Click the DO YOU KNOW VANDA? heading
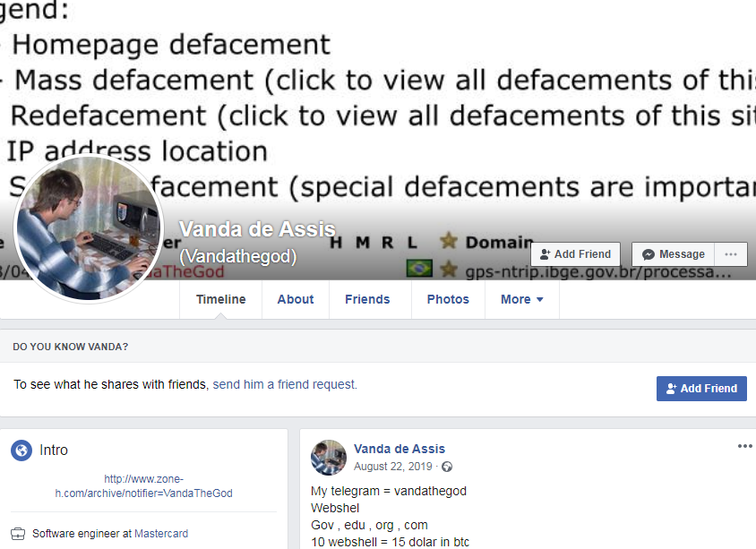Viewport: 756px width, 549px height. 71,347
